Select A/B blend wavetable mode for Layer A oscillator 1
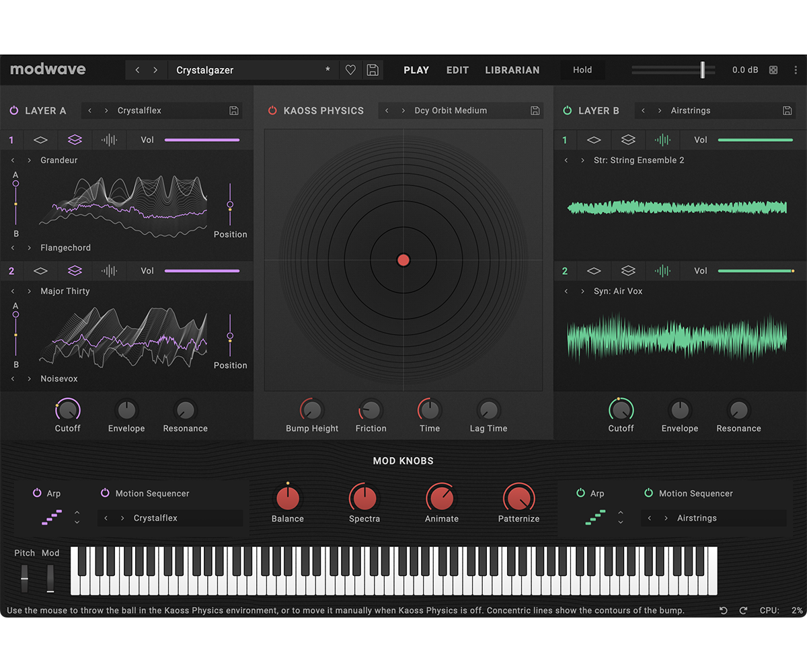 75,140
